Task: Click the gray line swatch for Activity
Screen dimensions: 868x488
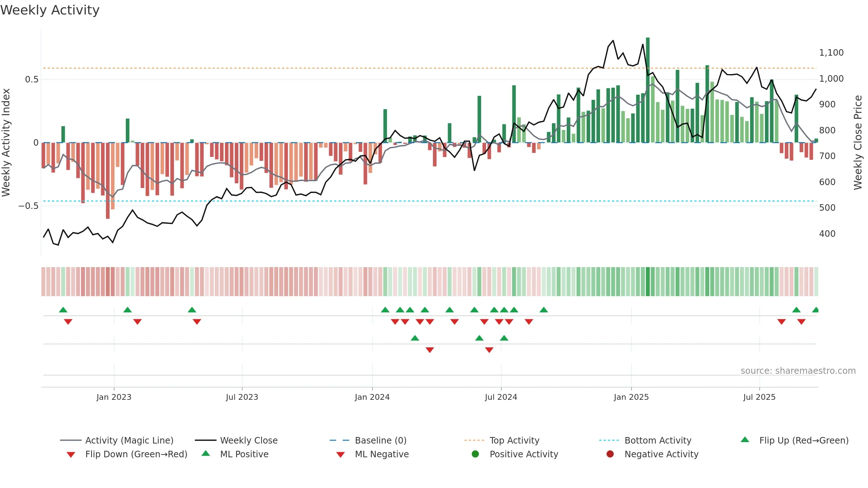Action: point(71,440)
